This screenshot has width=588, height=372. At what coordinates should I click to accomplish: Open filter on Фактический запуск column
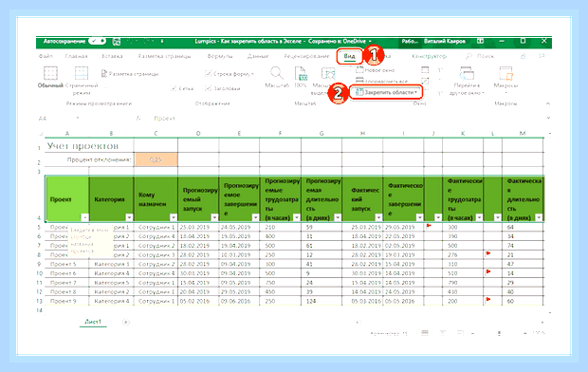(378, 217)
